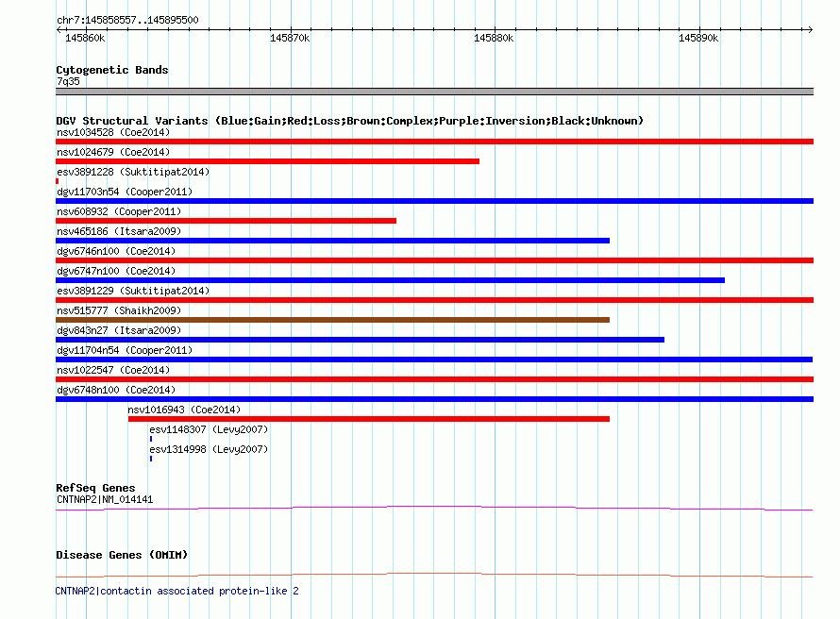The width and height of the screenshot is (840, 619).
Task: Select the red nsv1022547 loss bar
Action: pyautogui.click(x=434, y=379)
